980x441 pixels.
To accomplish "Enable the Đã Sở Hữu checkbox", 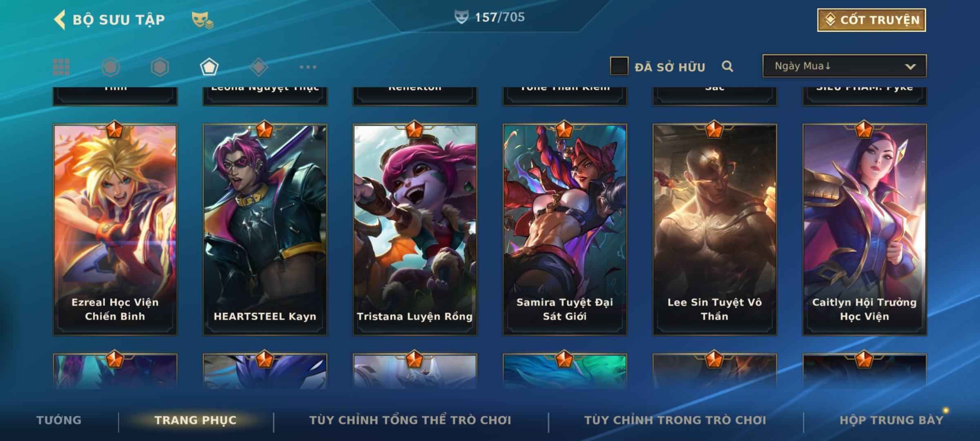I will pyautogui.click(x=619, y=66).
